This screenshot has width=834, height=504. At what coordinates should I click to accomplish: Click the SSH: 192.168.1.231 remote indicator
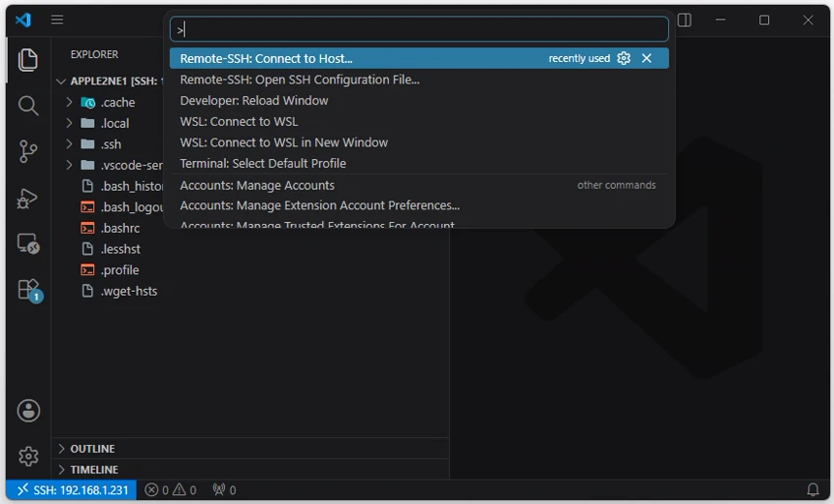coord(71,489)
